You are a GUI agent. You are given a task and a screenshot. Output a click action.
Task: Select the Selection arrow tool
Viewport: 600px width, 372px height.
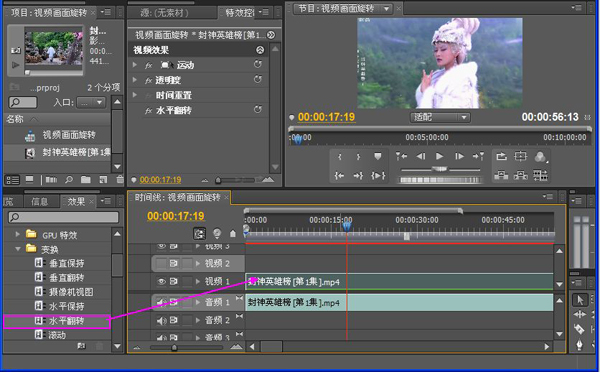pos(580,300)
